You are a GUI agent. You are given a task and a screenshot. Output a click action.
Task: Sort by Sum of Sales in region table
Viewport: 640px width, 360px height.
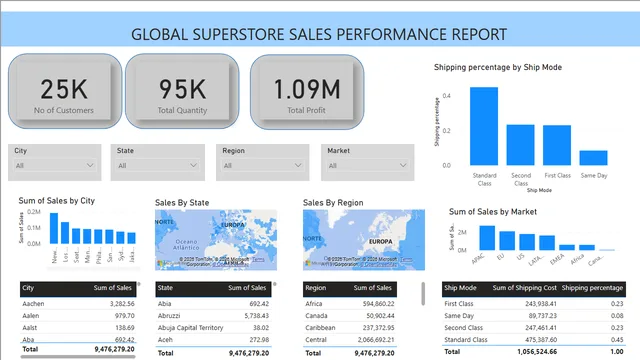372,288
